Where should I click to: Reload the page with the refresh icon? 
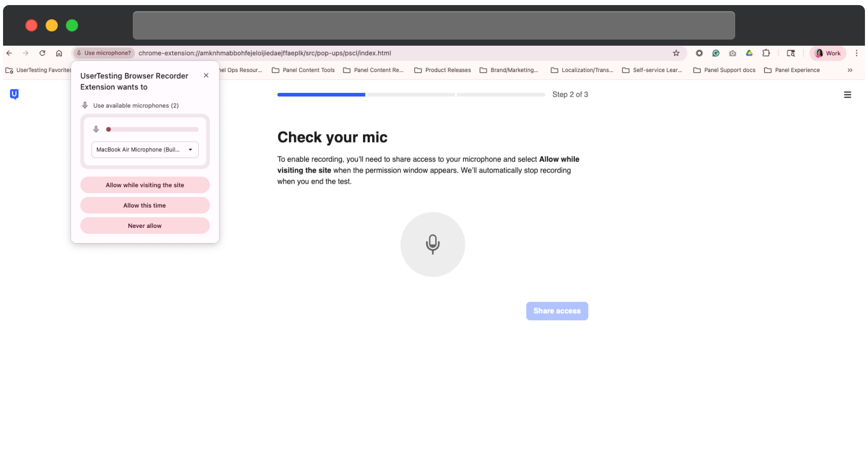[x=43, y=53]
